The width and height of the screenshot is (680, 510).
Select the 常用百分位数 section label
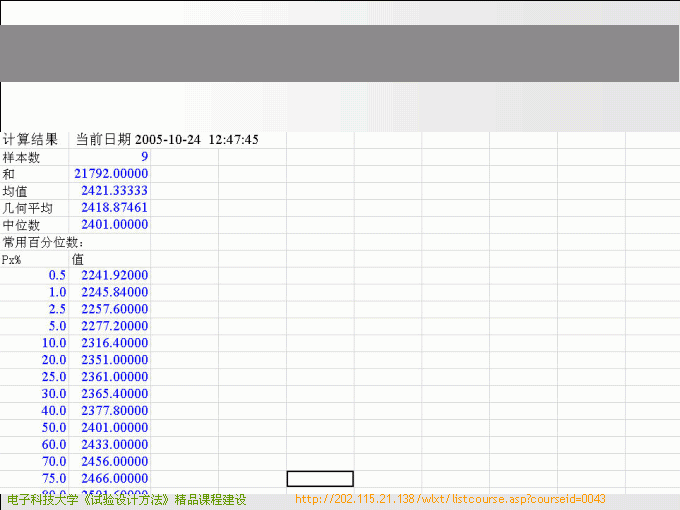(x=44, y=242)
